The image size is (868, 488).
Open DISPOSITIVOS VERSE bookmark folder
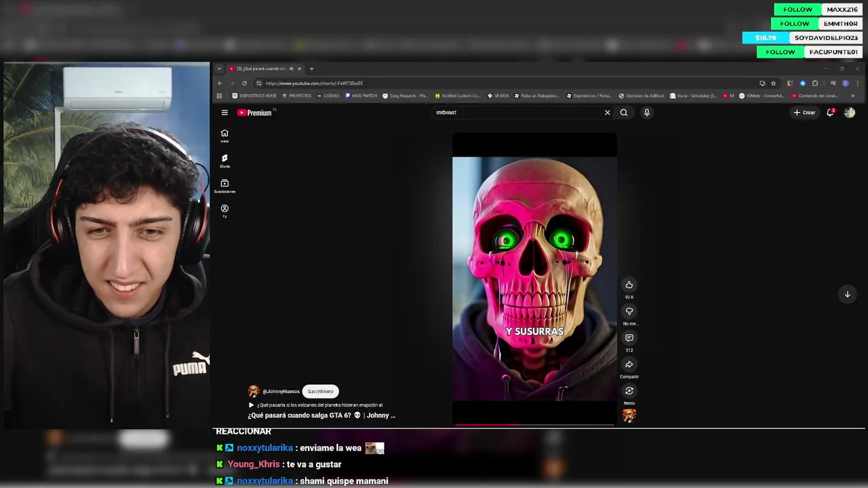click(x=254, y=96)
